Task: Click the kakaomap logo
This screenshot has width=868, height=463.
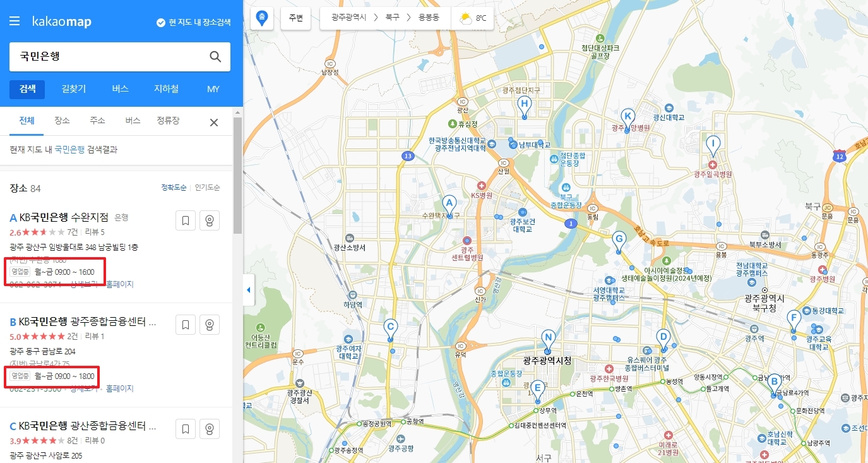Action: point(61,22)
